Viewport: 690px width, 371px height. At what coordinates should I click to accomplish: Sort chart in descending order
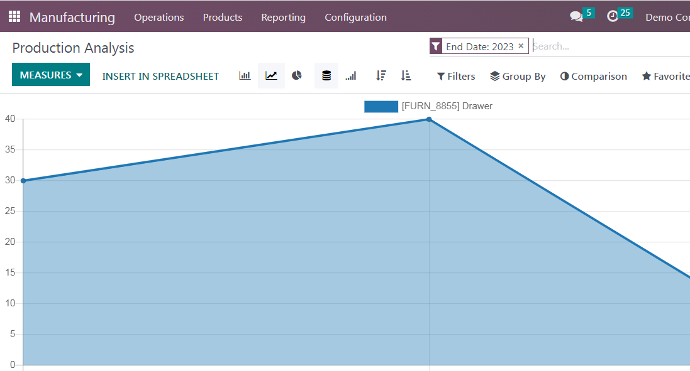(x=381, y=76)
